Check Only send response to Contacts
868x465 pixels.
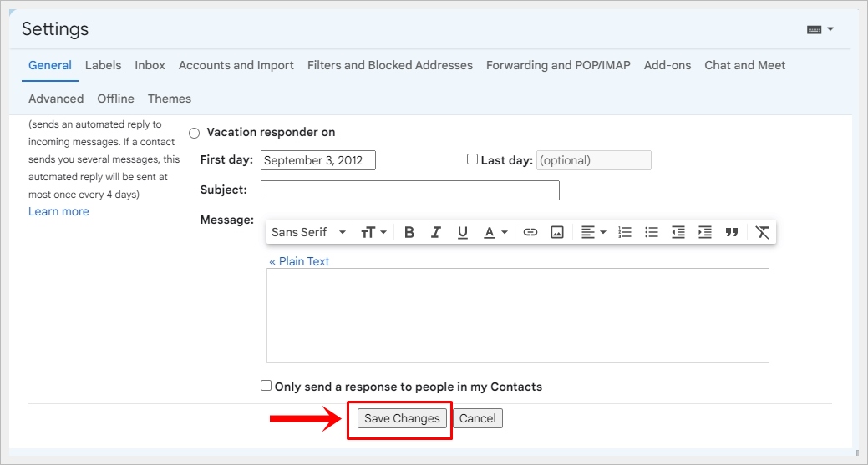click(x=266, y=386)
